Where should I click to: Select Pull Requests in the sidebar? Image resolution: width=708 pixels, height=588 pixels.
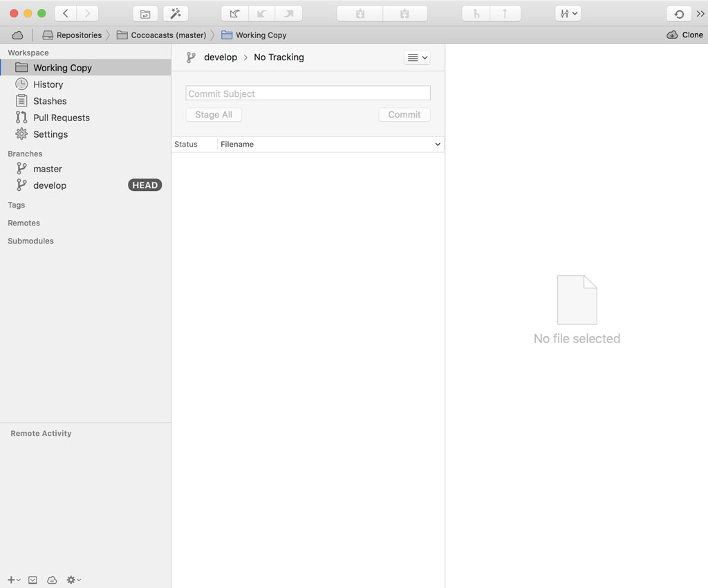(x=61, y=118)
